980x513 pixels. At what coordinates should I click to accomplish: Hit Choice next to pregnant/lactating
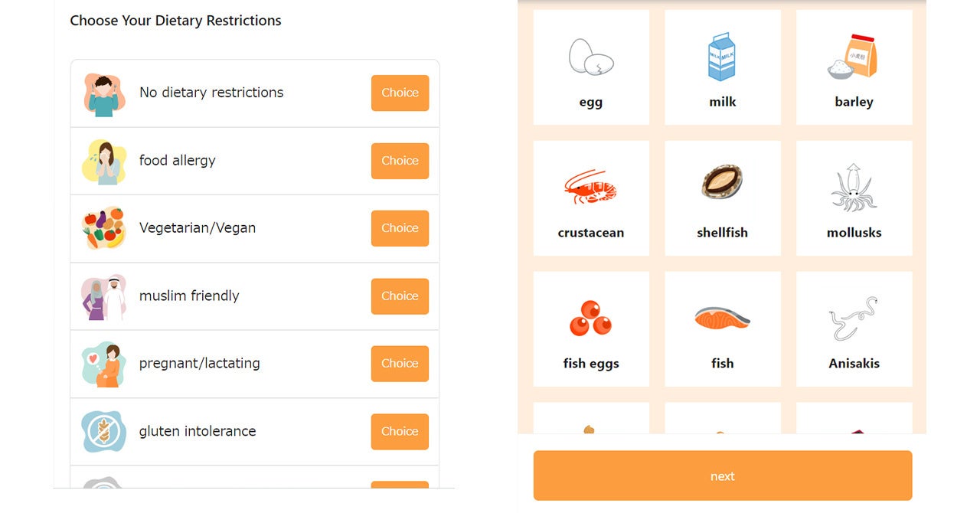tap(400, 364)
